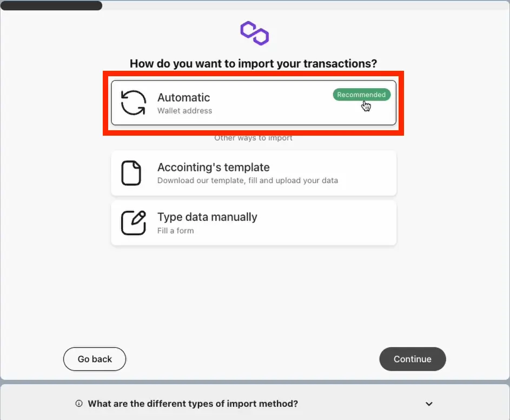Pick the Type data manually option title

[207, 217]
